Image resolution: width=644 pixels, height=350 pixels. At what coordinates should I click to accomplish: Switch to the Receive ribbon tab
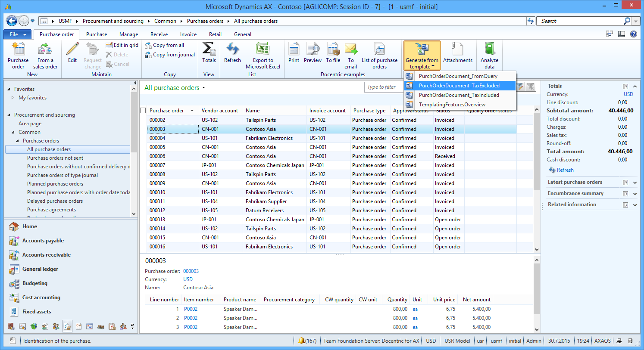[x=159, y=34]
